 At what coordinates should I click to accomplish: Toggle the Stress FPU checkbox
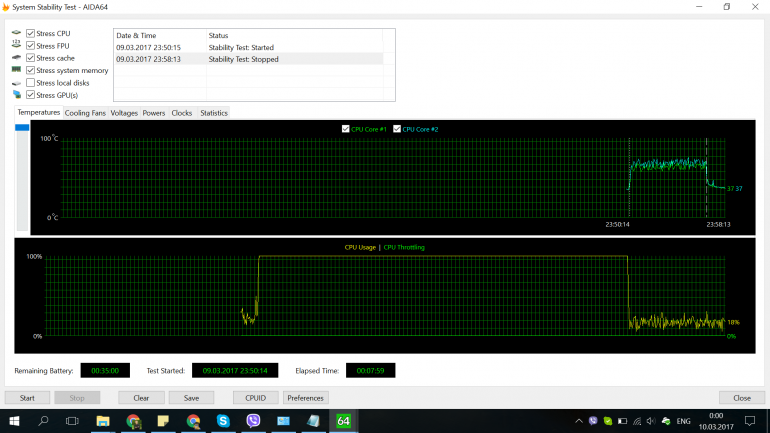point(30,46)
